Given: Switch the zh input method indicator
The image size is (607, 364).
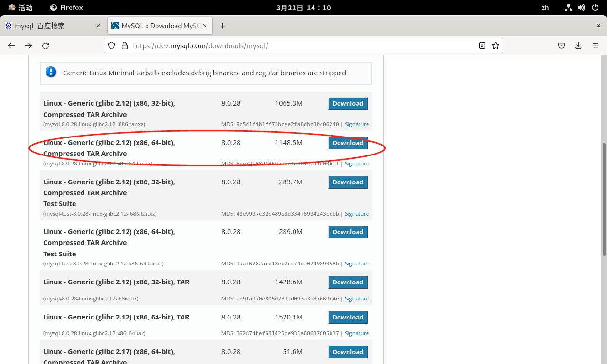Looking at the screenshot, I should 545,8.
